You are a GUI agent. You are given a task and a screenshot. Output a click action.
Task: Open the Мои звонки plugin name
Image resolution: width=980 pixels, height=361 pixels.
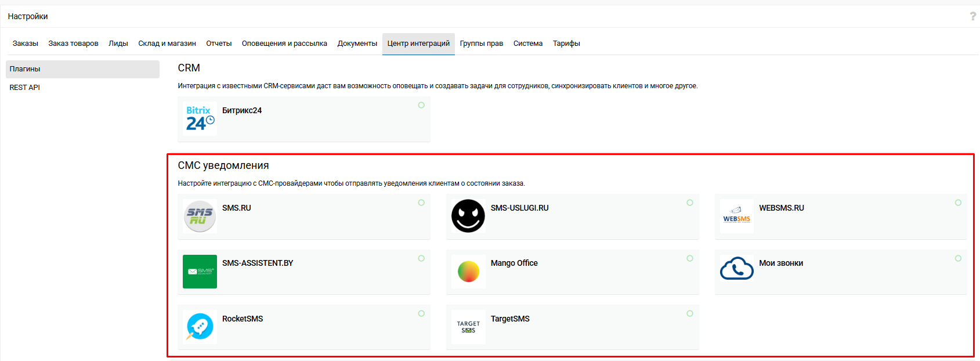pos(781,263)
